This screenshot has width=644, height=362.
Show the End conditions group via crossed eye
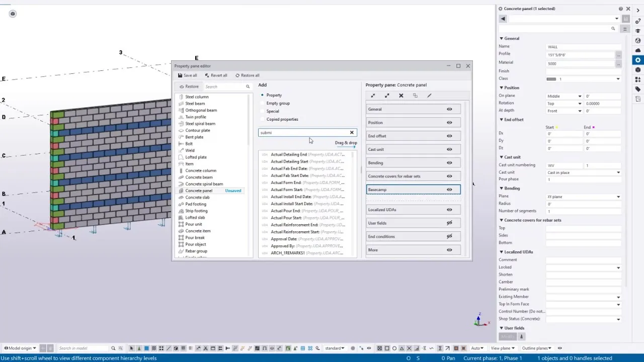tap(449, 237)
